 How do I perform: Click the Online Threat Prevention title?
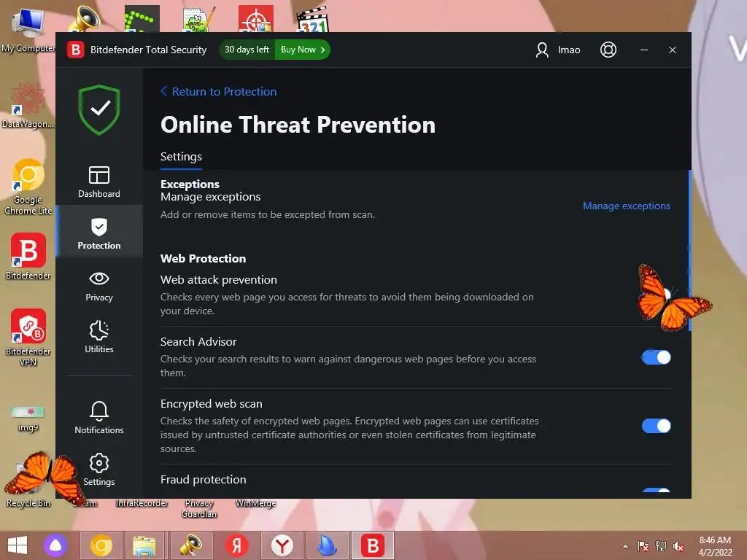298,125
